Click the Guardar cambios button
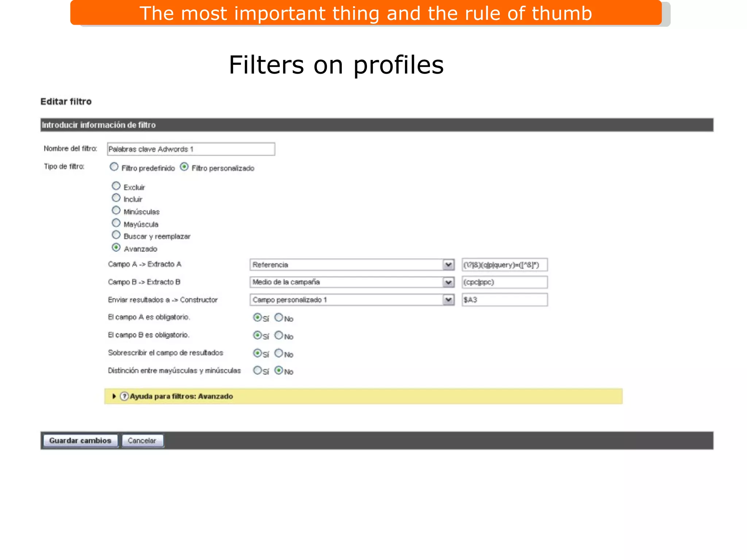The height and width of the screenshot is (560, 747). click(80, 440)
